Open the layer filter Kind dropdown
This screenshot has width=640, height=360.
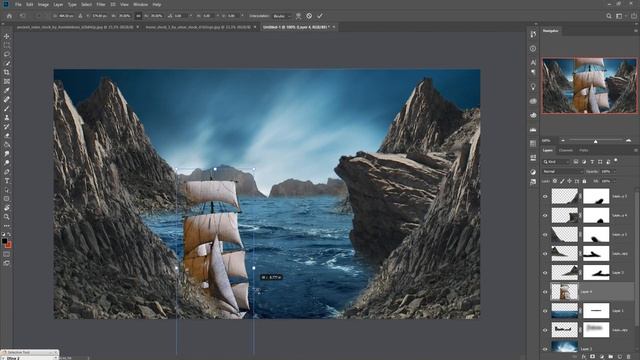[x=556, y=162]
